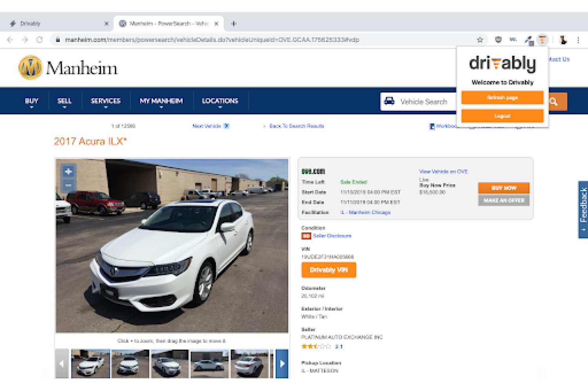The width and height of the screenshot is (588, 392).
Task: Reload the page with the refresh icon
Action: [39, 40]
